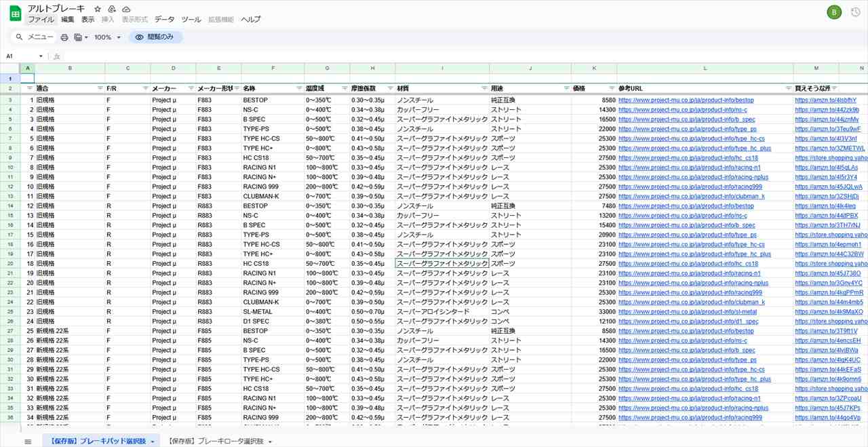Click the filter icon on the 参考URL column
The image size is (868, 447).
[x=788, y=89]
